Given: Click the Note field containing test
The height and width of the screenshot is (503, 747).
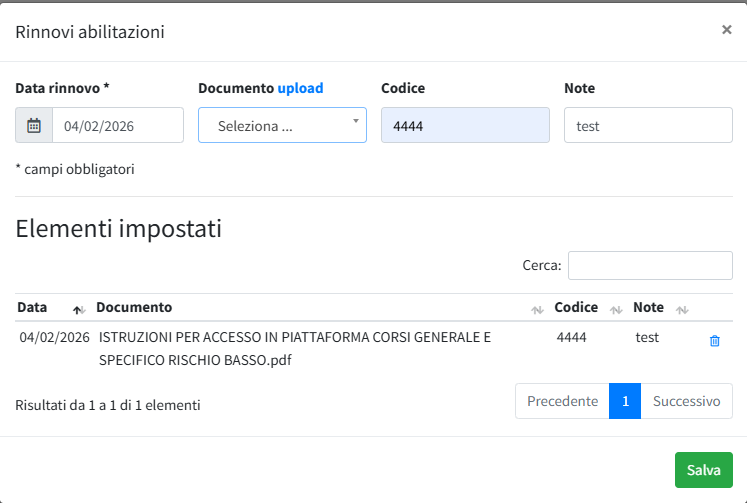Looking at the screenshot, I should (648, 126).
